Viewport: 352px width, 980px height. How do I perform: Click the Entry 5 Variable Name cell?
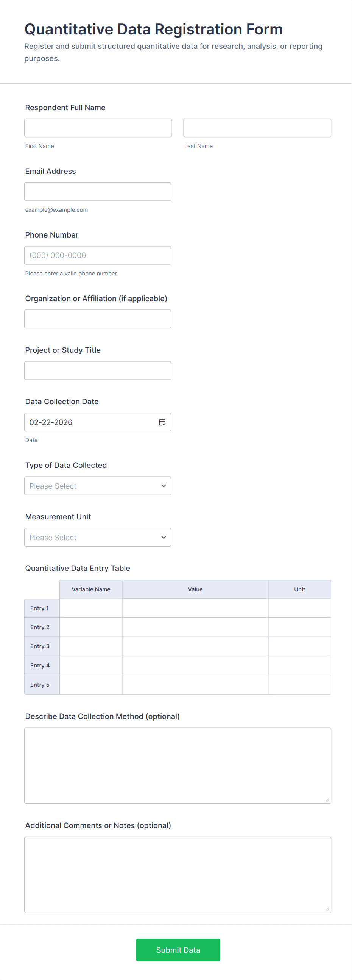coord(91,685)
